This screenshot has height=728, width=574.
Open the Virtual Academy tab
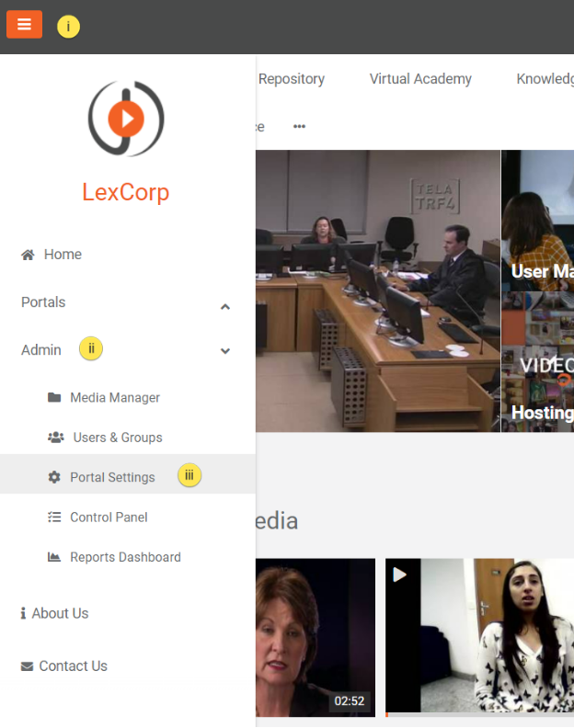pos(420,79)
